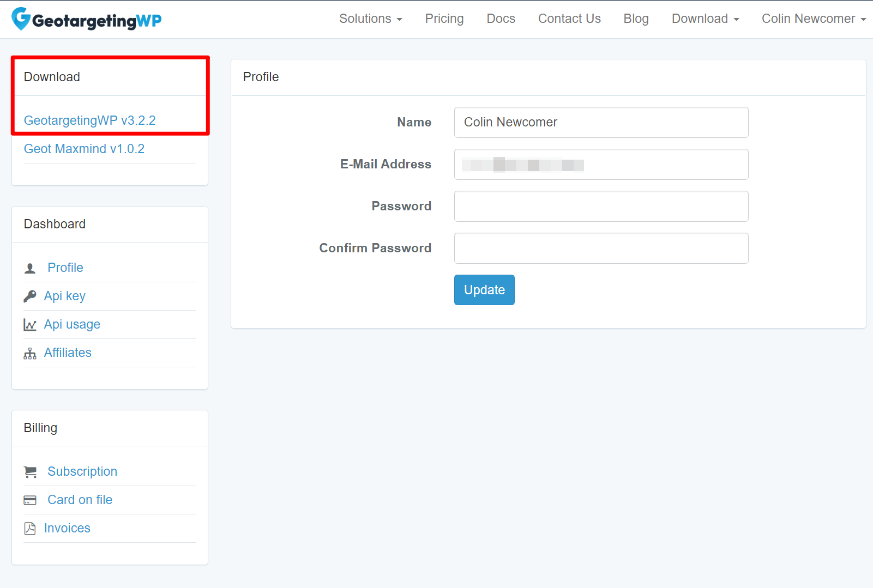Viewport: 873px width, 588px height.
Task: Click the Card on file credit card icon
Action: (x=30, y=500)
